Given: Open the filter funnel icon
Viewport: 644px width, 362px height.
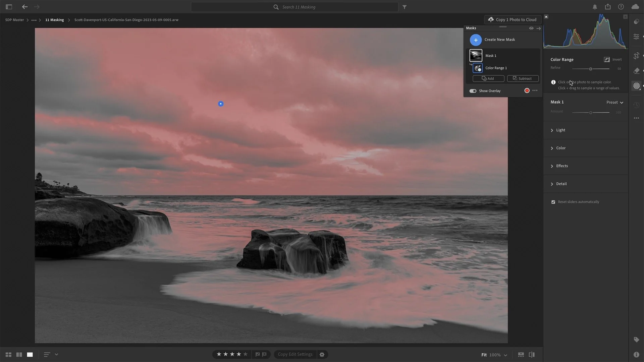Looking at the screenshot, I should [405, 7].
